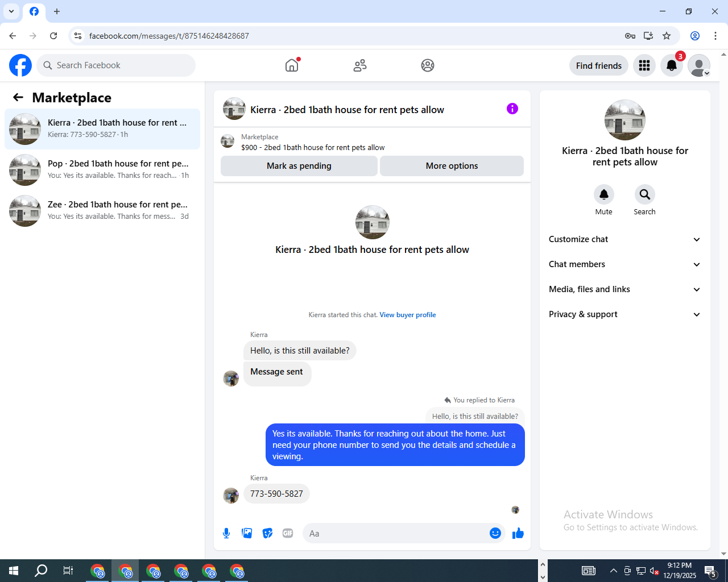
Task: Click the 'Message sent' bubble
Action: click(x=277, y=373)
